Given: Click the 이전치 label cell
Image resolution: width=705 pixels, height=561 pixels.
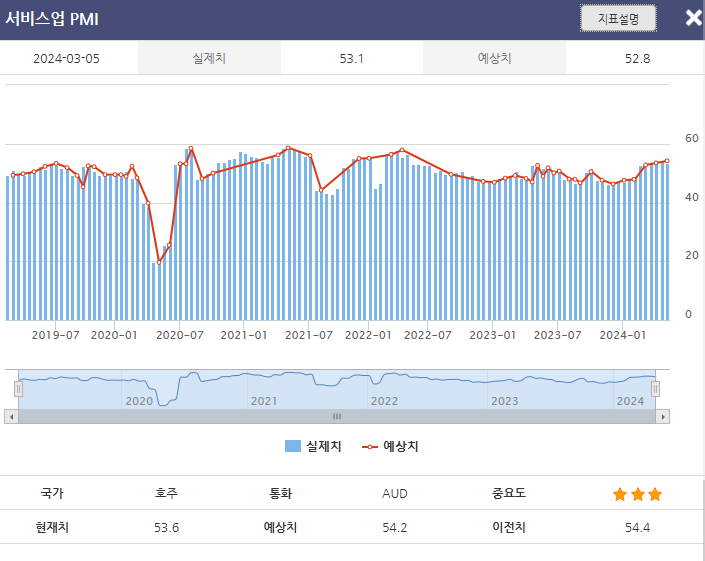Looking at the screenshot, I should pos(509,527).
